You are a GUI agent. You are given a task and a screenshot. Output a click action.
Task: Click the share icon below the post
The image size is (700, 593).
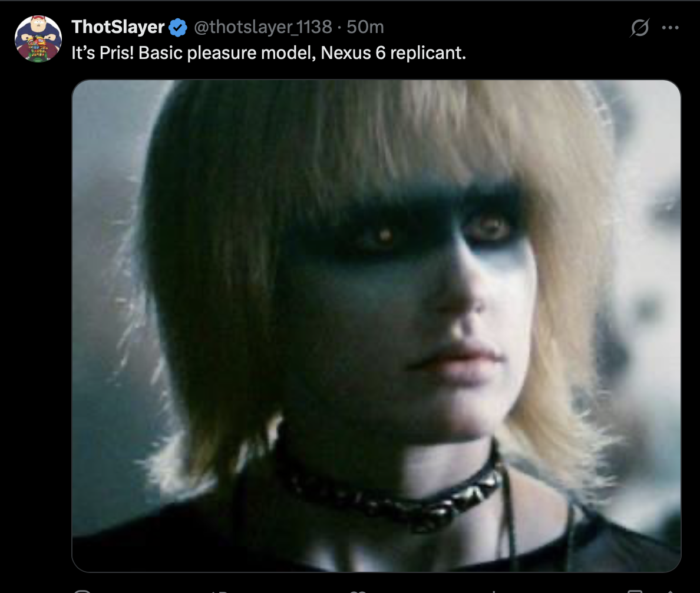click(x=669, y=591)
